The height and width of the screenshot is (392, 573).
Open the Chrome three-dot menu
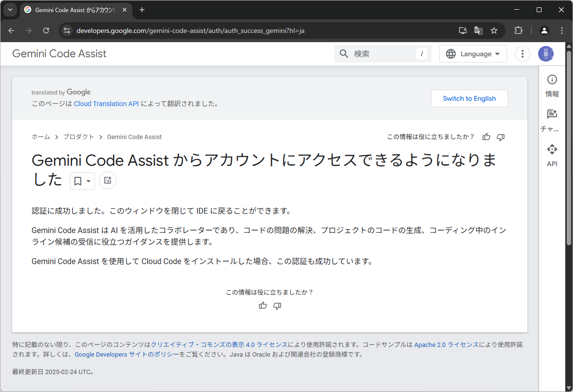point(562,30)
